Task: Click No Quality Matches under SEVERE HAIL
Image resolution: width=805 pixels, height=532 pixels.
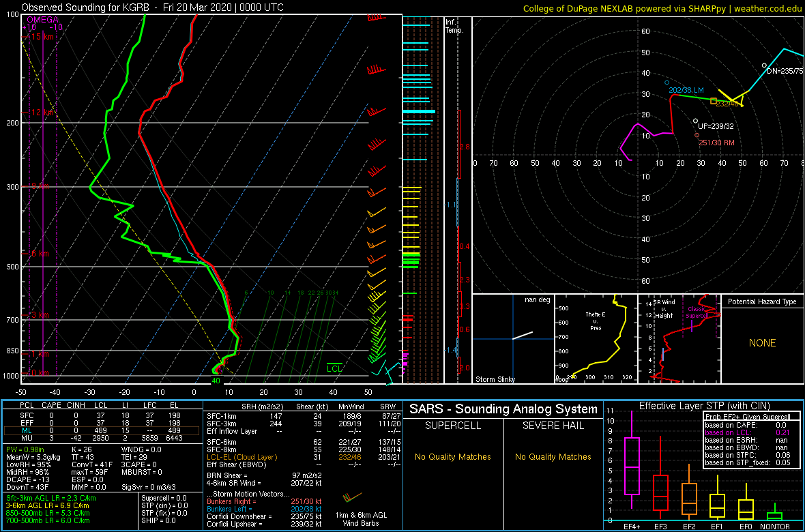Action: (553, 457)
